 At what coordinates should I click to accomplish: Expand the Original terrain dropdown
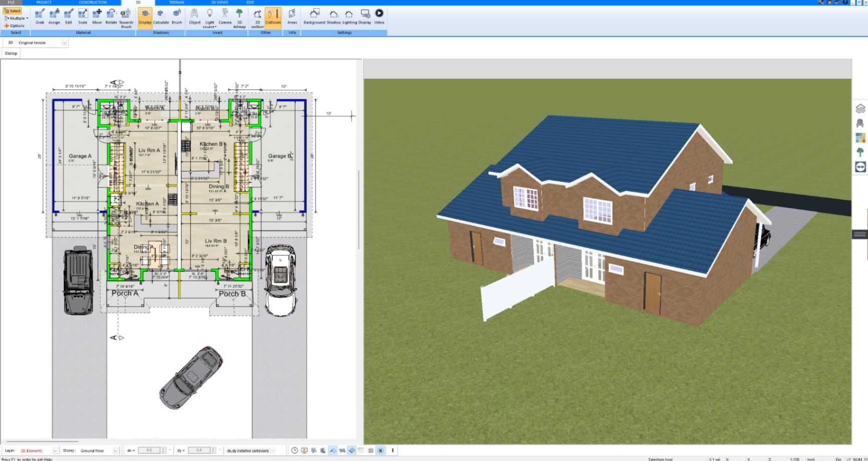[64, 43]
